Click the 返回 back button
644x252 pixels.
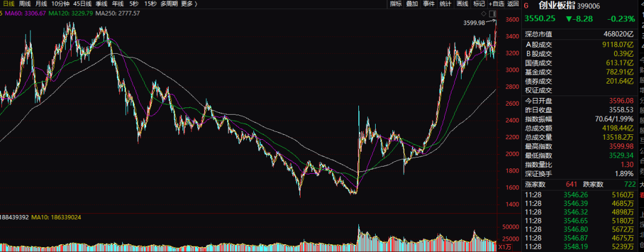pos(513,4)
